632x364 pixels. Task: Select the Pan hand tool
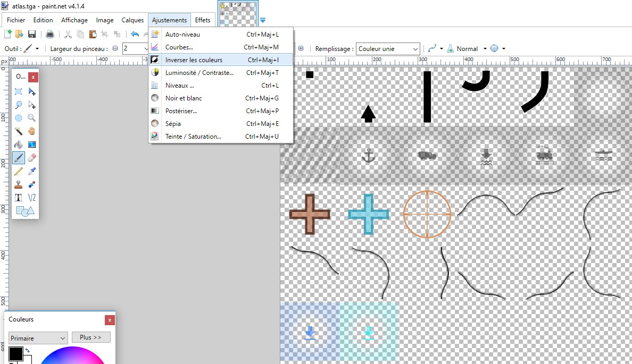pos(32,131)
